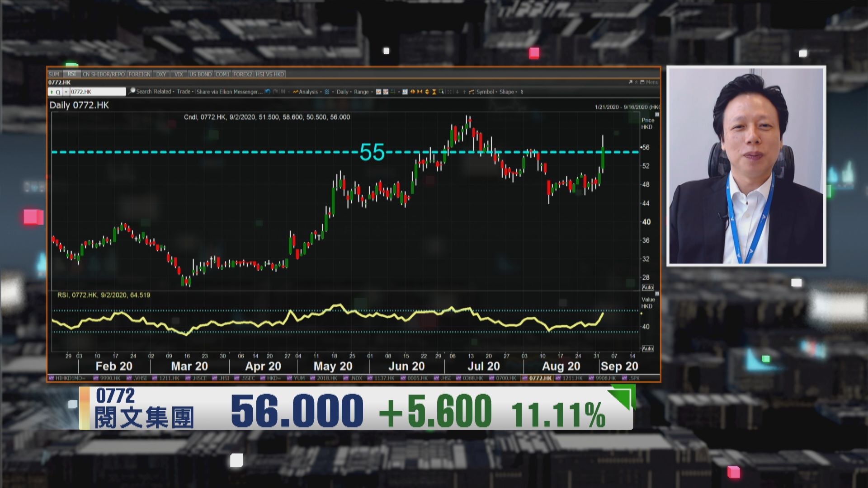Toggle the pin icon beside Menu
868x488 pixels.
[x=636, y=82]
